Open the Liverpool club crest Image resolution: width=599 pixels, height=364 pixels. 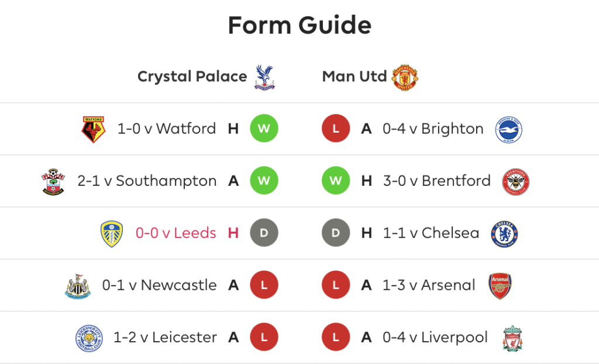[x=512, y=338]
